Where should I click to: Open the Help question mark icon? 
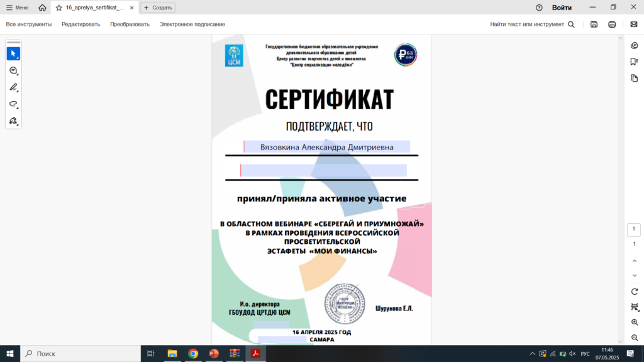coord(539,8)
